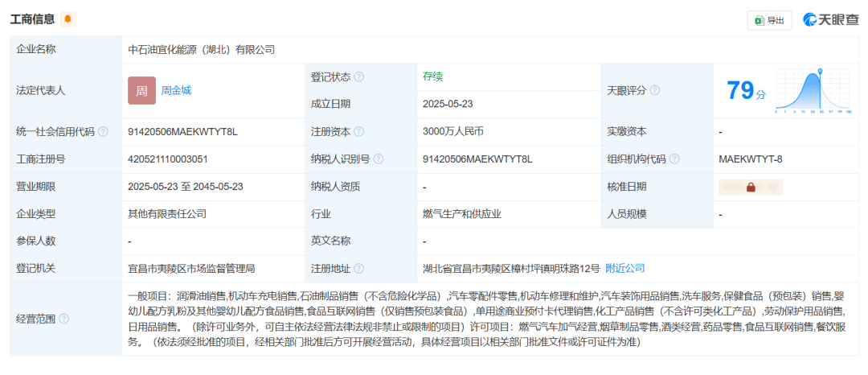This screenshot has height=375, width=868.
Task: Click the score distribution chart
Action: 812,91
